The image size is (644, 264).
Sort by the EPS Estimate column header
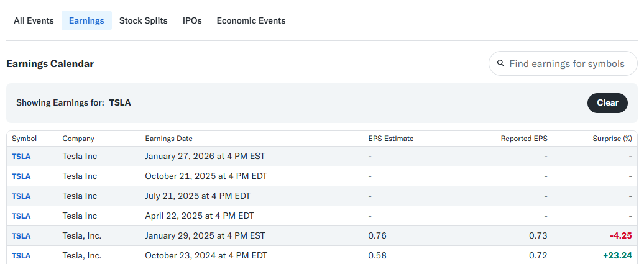pyautogui.click(x=391, y=139)
